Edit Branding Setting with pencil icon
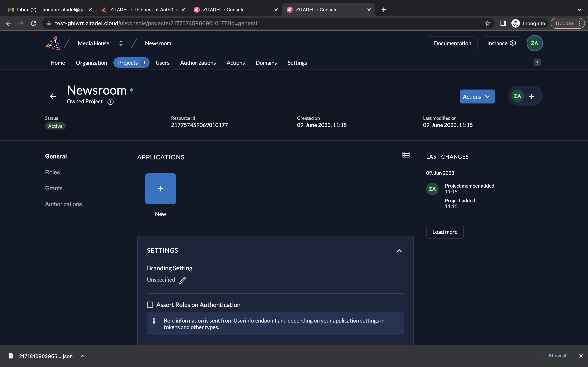This screenshot has height=367, width=588. pyautogui.click(x=183, y=280)
